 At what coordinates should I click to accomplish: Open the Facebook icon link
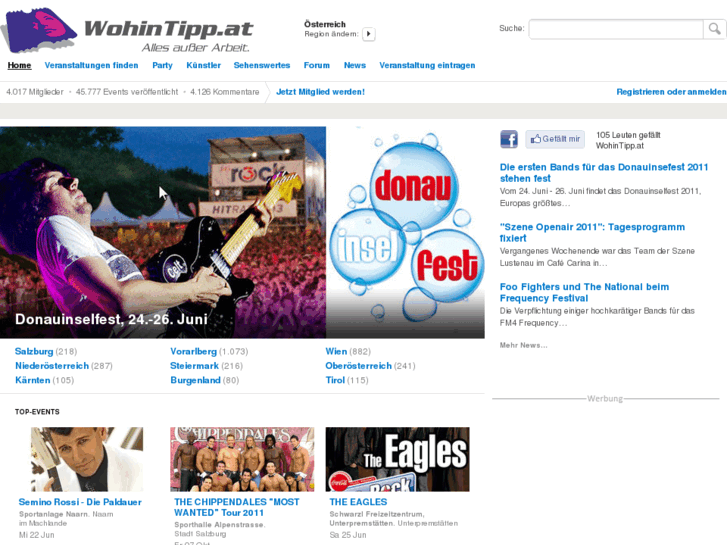(x=509, y=139)
